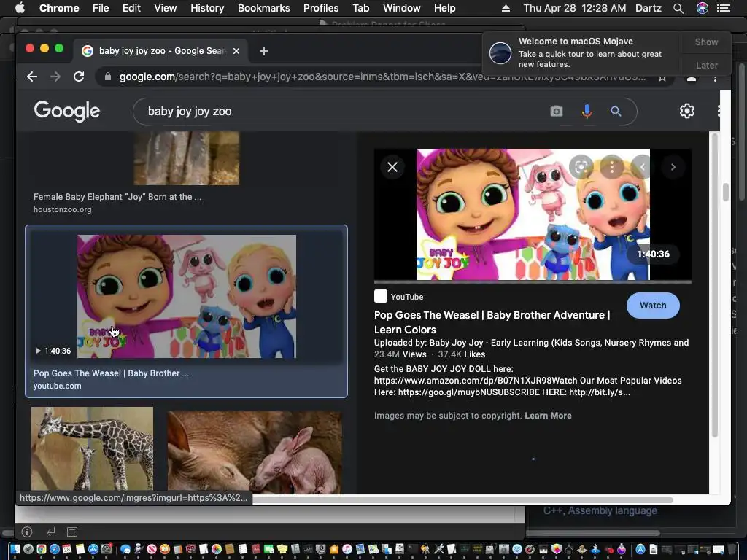This screenshot has height=560, width=747.
Task: Open the Profiles menu
Action: pos(321,8)
